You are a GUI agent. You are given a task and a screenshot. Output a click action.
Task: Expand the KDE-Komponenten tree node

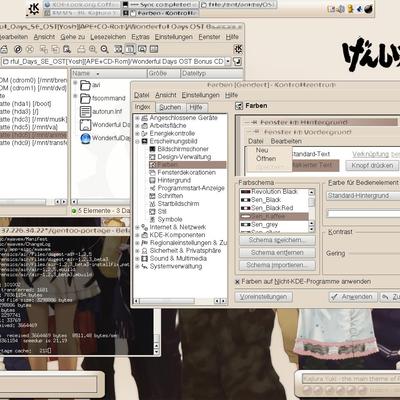[137, 235]
